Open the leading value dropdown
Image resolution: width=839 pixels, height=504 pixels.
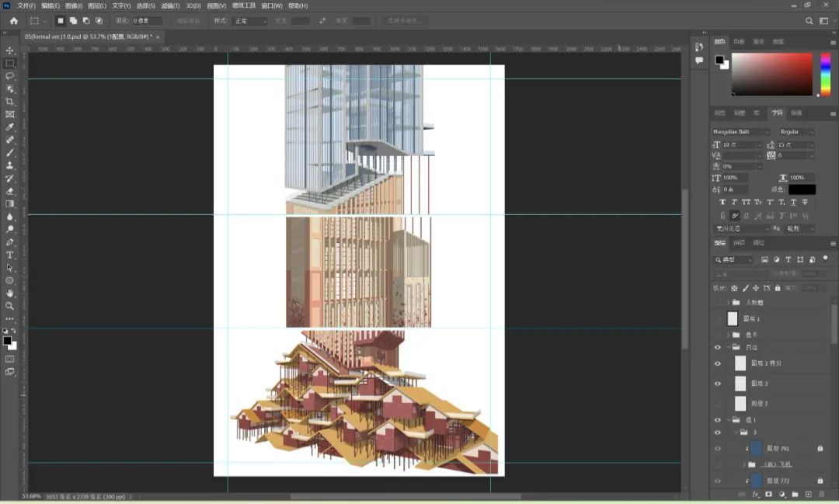coord(812,145)
